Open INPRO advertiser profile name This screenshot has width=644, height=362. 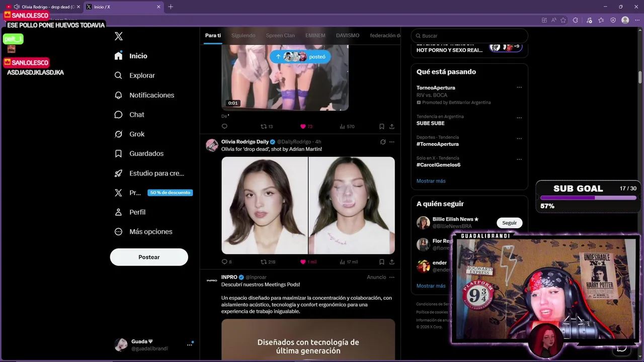tap(229, 277)
